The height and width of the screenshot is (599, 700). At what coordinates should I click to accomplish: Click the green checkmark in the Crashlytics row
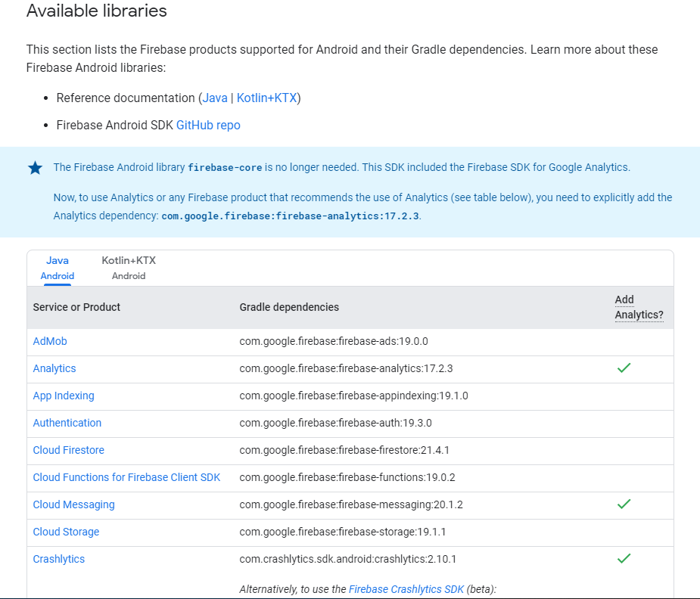click(x=624, y=558)
